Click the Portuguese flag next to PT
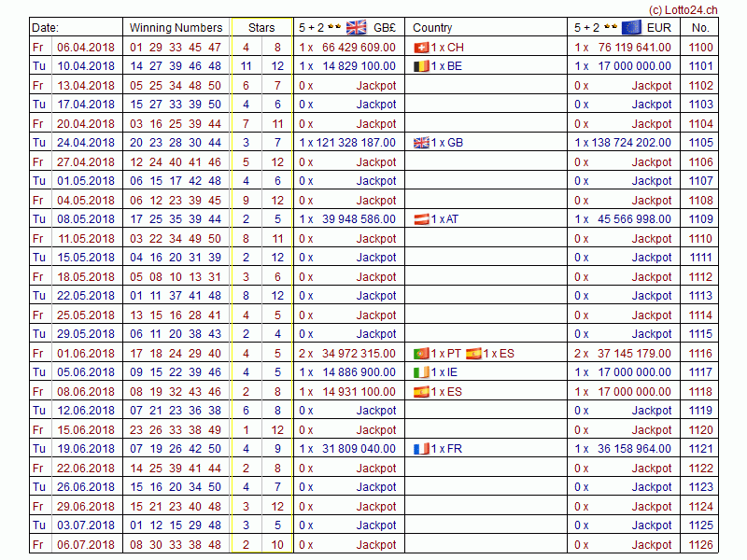 421,354
